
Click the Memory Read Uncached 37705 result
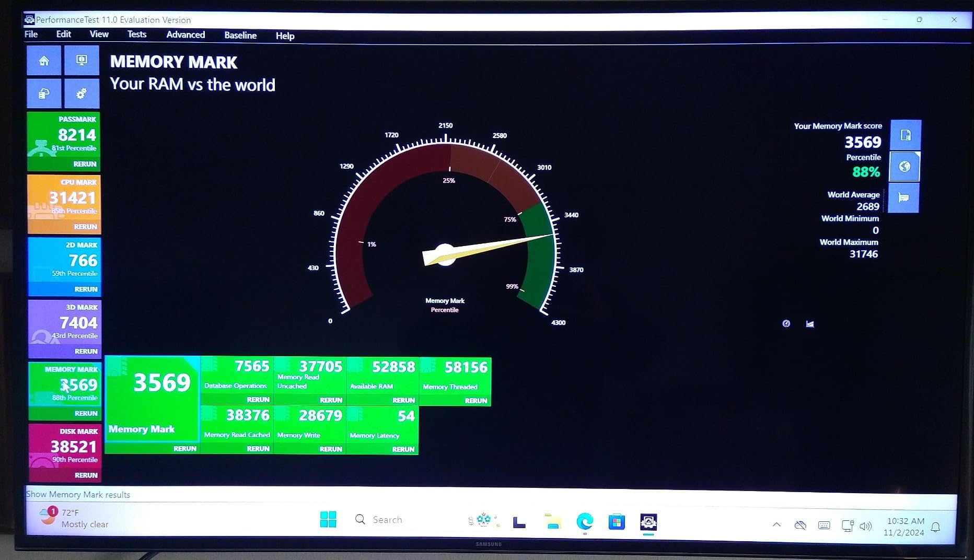pos(310,376)
